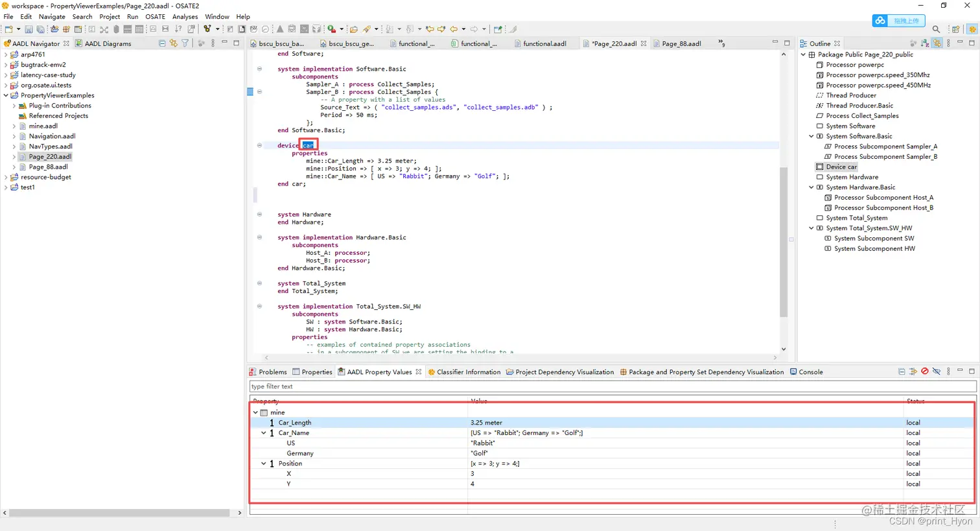Click the search magnifier icon in top toolbar

click(936, 29)
